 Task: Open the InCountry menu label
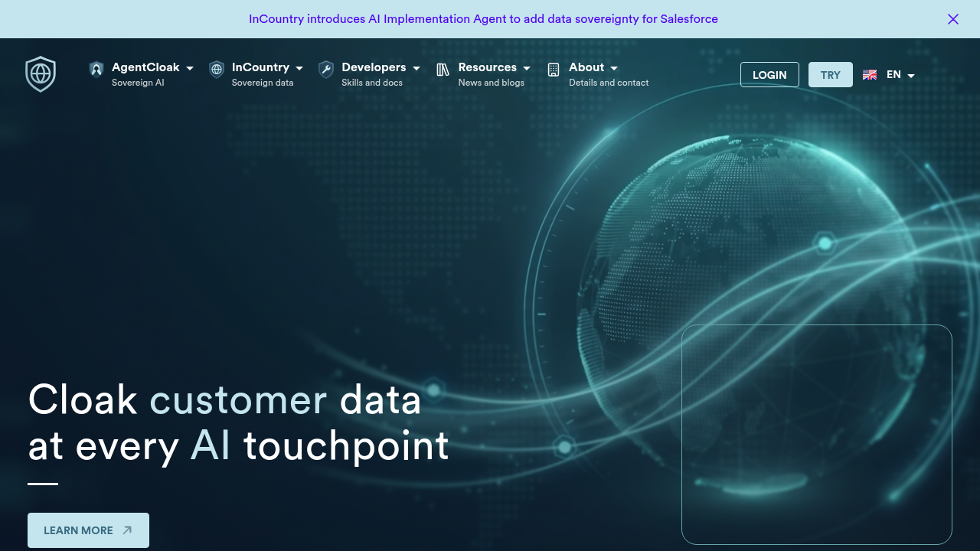pyautogui.click(x=260, y=67)
